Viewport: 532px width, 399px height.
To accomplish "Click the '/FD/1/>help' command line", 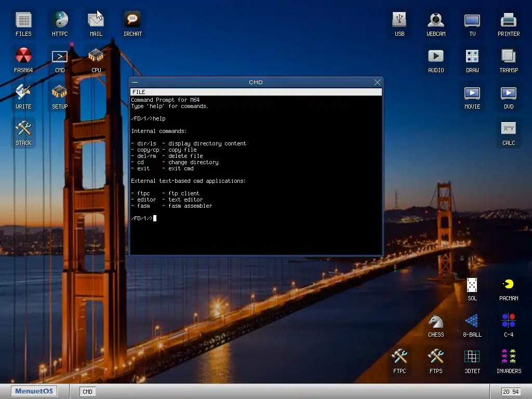I will [x=148, y=118].
